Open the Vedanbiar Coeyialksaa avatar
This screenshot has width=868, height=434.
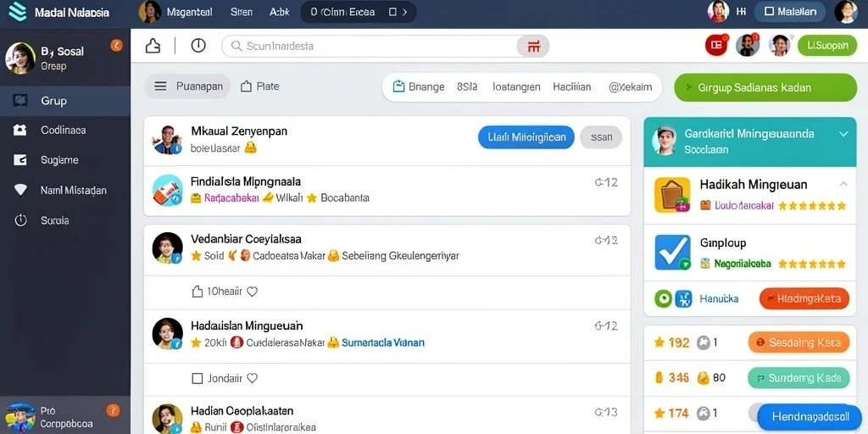click(x=167, y=248)
